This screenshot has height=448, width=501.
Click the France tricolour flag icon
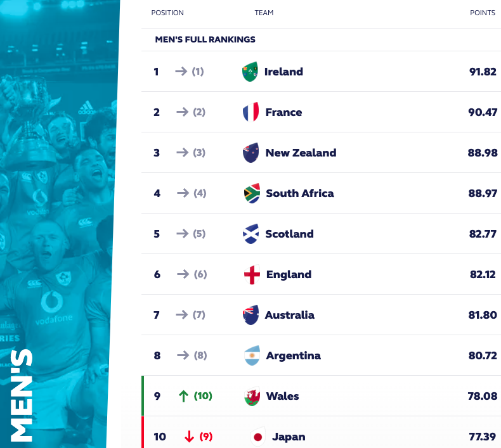coord(251,112)
